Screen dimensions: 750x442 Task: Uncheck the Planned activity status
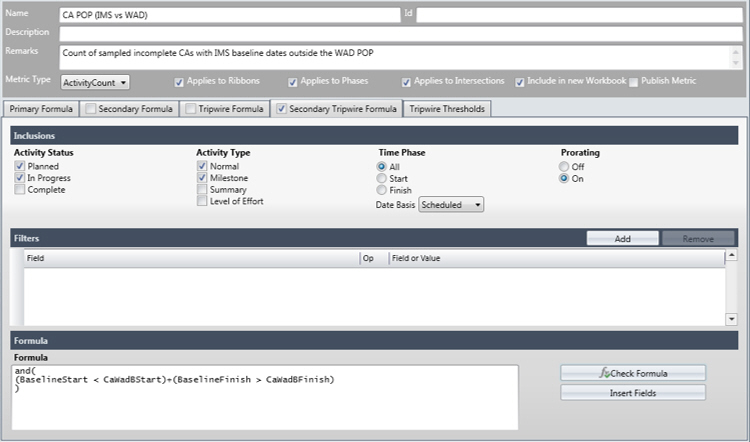coord(20,166)
